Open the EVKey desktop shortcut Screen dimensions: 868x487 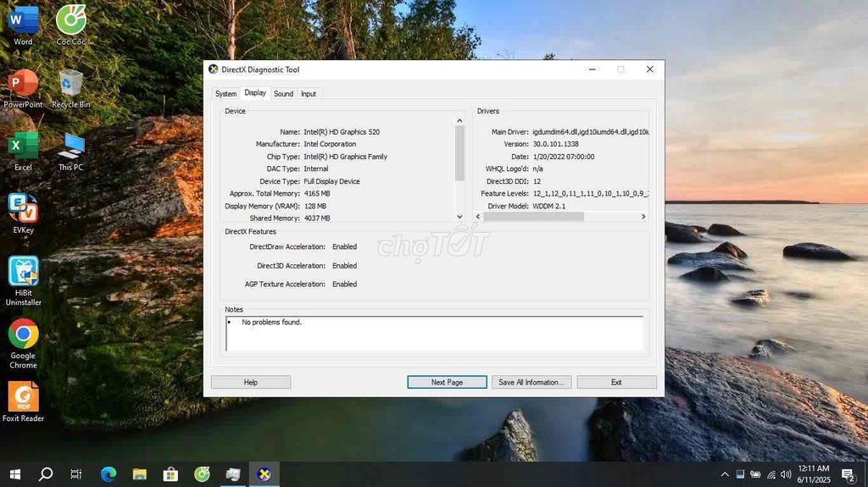tap(23, 213)
